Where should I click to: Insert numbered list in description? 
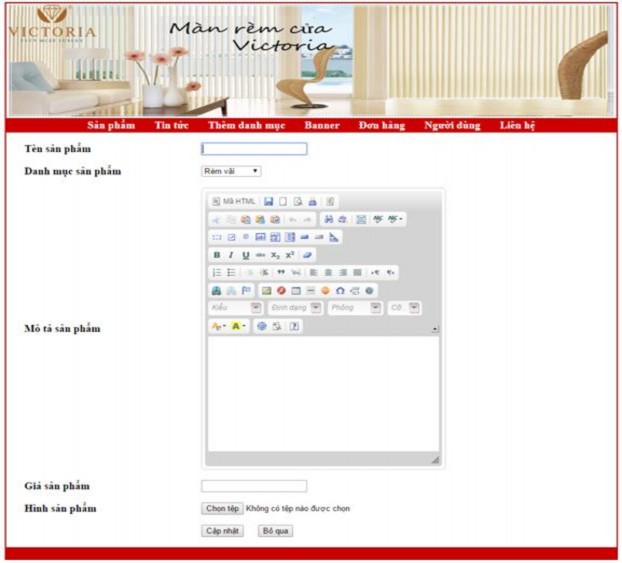point(216,272)
